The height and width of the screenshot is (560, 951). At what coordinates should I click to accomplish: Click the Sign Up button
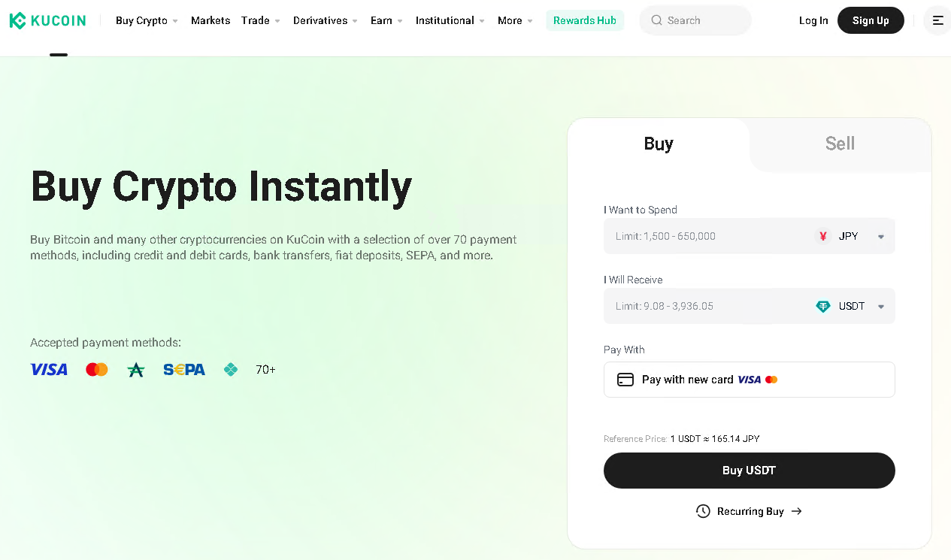871,20
